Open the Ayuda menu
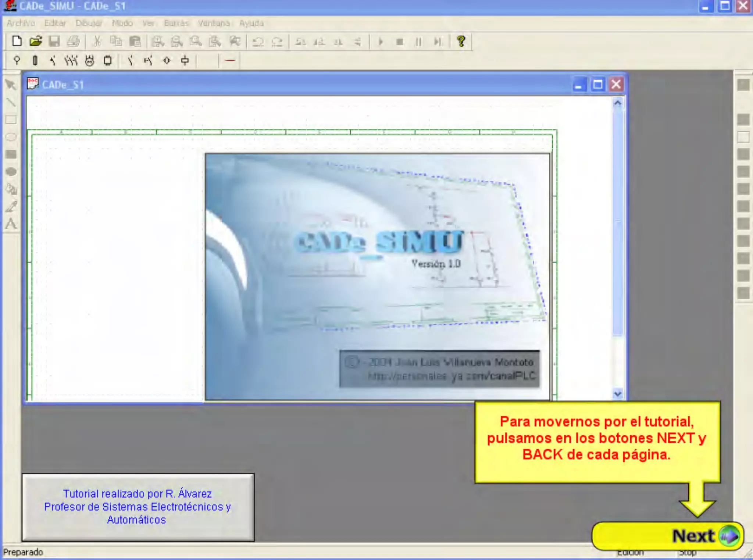Image resolution: width=753 pixels, height=560 pixels. 251,23
